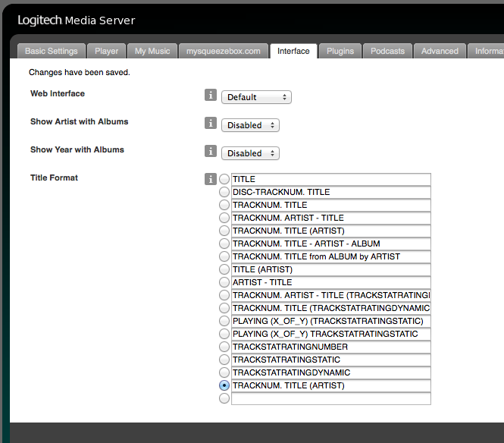Switch to the Basic Settings tab
Screen dimensions: 504x443
click(x=52, y=51)
